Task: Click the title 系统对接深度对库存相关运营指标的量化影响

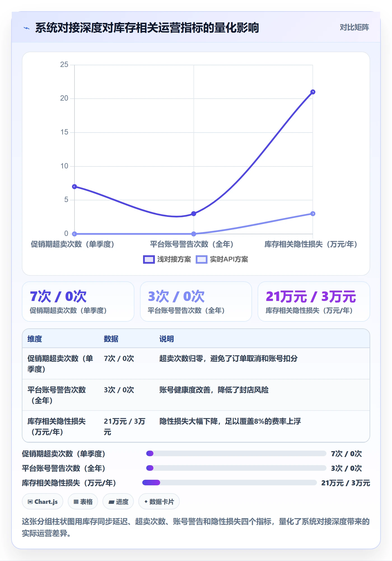Action: 147,28
